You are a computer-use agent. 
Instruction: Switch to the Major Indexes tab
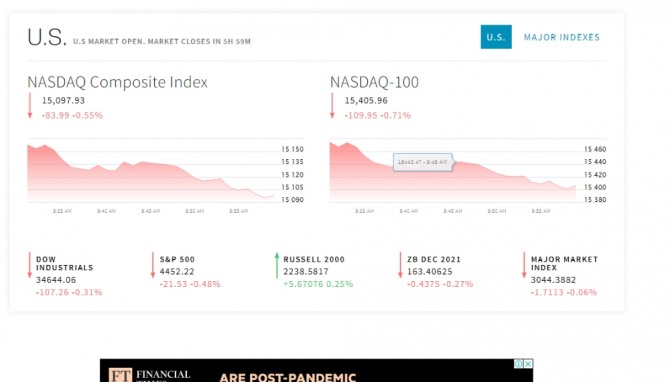click(x=561, y=37)
